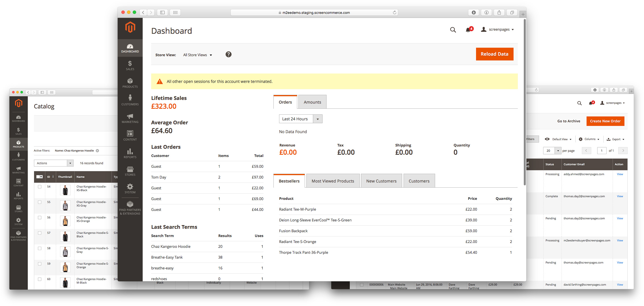644x306 pixels.
Task: Tick checkbox for product ID 58
Action: tap(40, 248)
